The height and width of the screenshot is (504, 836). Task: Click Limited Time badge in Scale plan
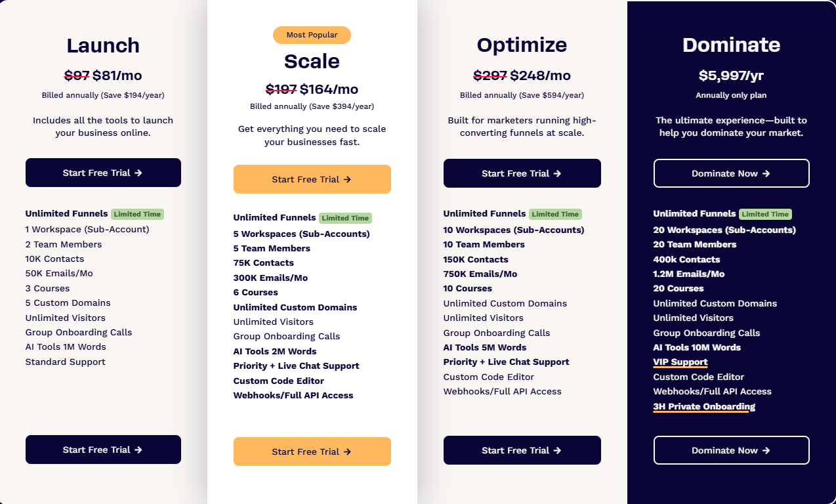click(345, 218)
